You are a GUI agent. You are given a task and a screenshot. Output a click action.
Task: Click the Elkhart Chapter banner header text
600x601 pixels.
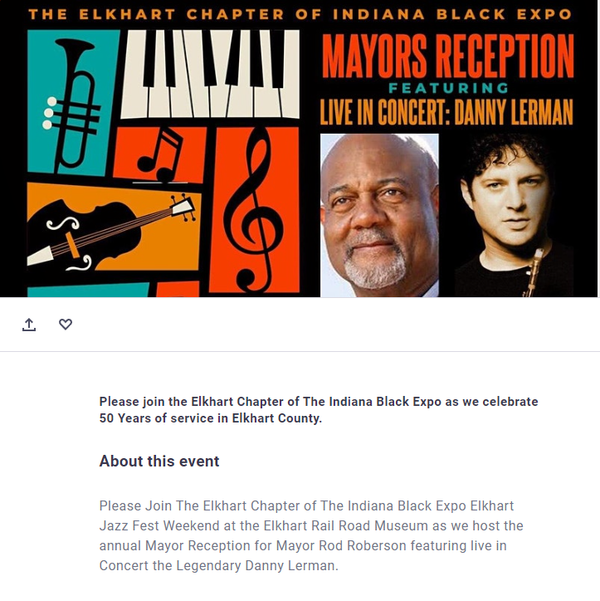coord(300,13)
